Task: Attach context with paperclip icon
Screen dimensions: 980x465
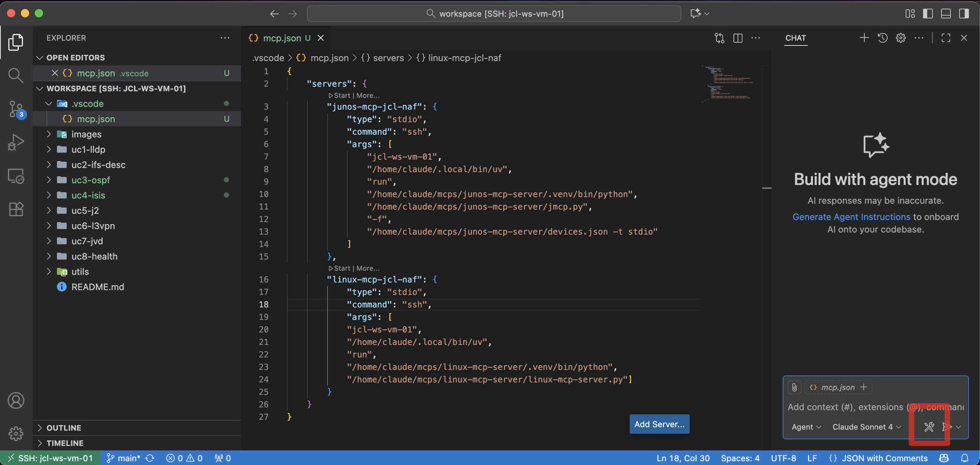Action: [794, 387]
